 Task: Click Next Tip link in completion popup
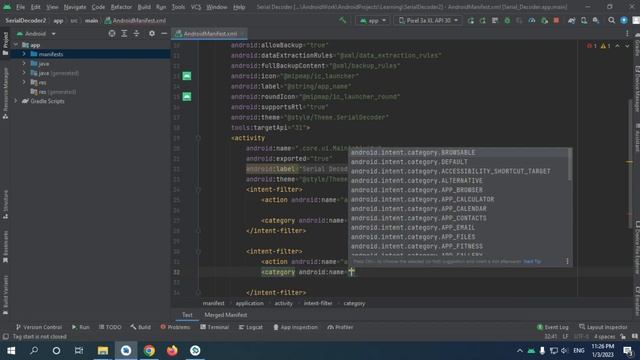[x=532, y=261]
